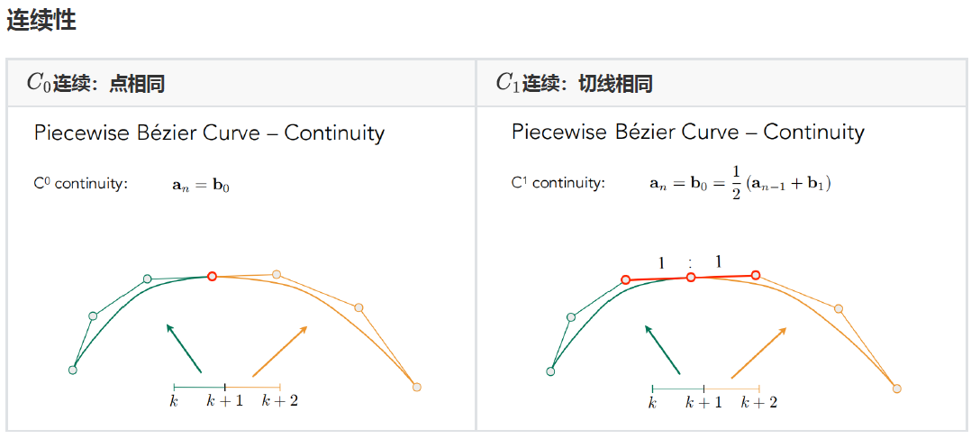Click the leftmost red control point in the C1 diagram
The height and width of the screenshot is (439, 980).
[626, 280]
